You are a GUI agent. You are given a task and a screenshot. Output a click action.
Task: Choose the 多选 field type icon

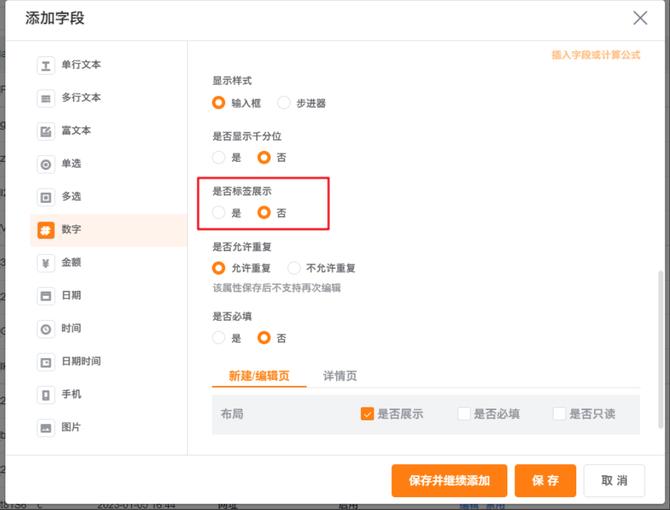click(x=46, y=197)
